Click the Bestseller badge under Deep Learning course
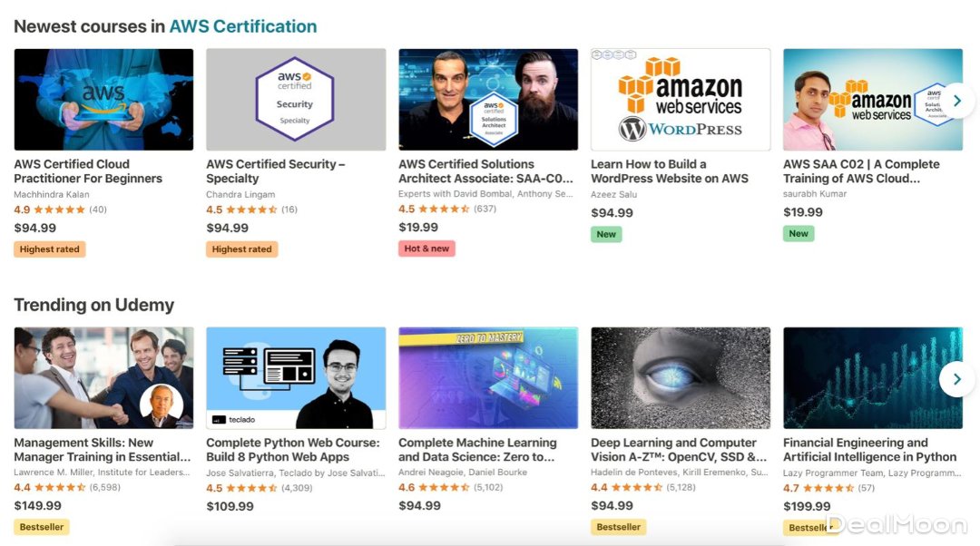Image resolution: width=980 pixels, height=546 pixels. (x=619, y=527)
